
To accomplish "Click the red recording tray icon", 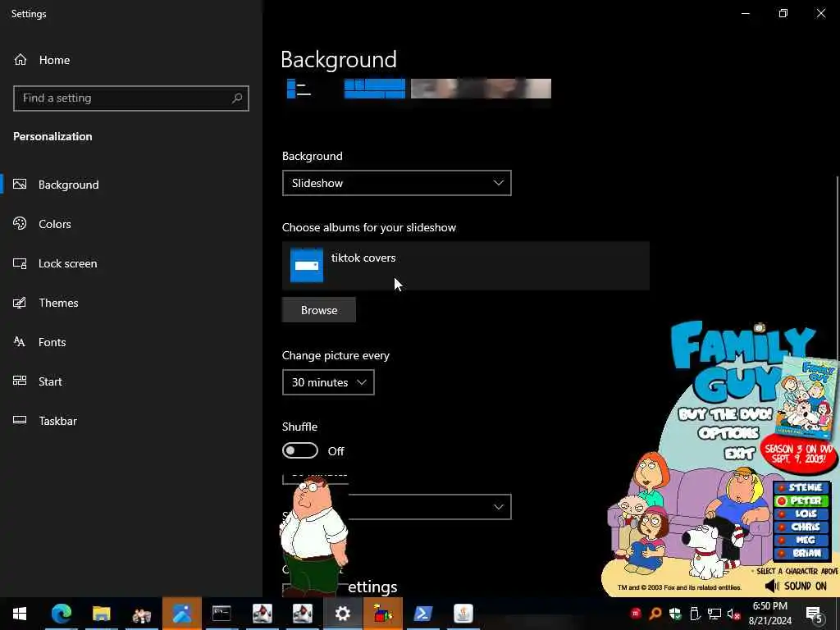I will 636,614.
